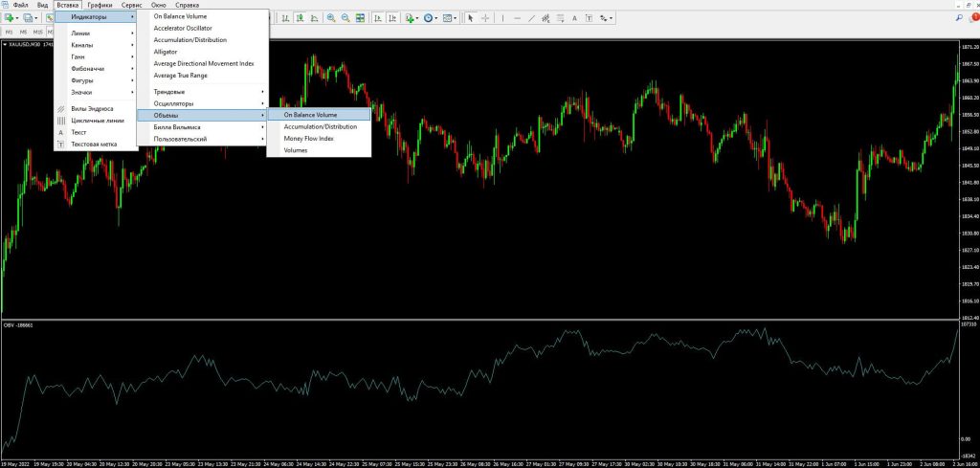Select the Text Label 'T' toolbar tool
Image resolution: width=980 pixels, height=468 pixels.
click(589, 18)
